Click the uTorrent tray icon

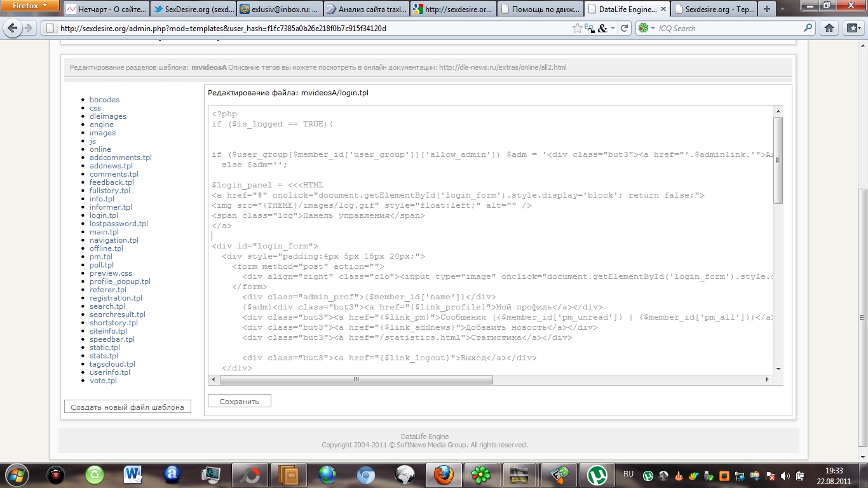point(648,475)
